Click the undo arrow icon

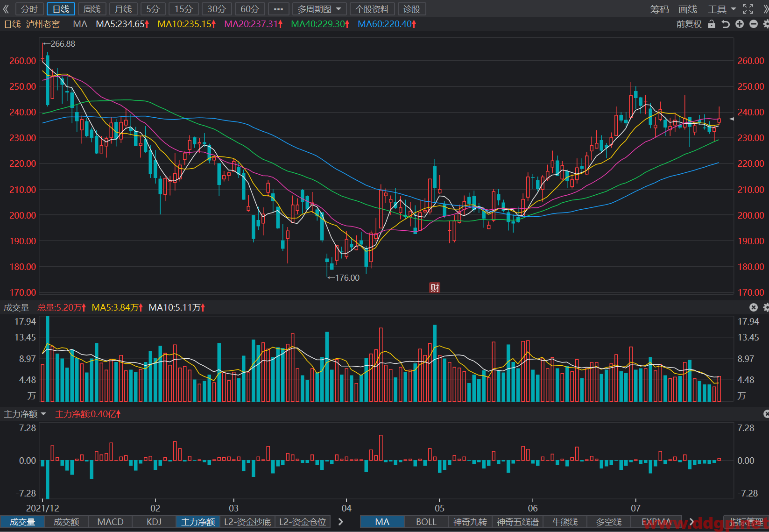click(726, 24)
